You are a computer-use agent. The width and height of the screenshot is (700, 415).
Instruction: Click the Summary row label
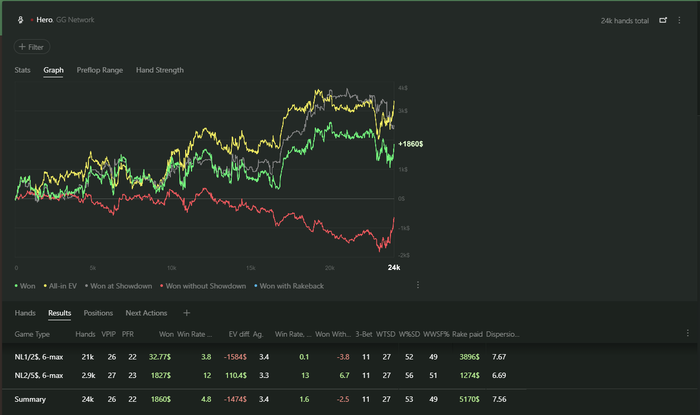(30, 399)
